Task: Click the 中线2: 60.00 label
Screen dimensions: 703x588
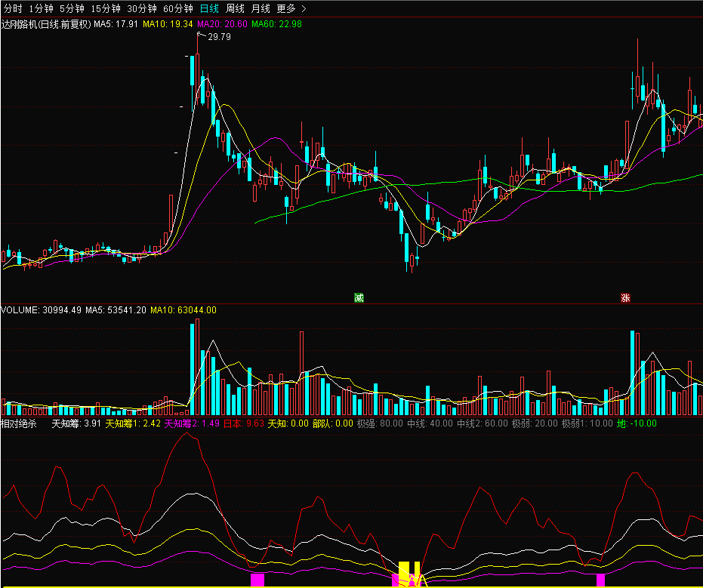Action: pyautogui.click(x=483, y=423)
